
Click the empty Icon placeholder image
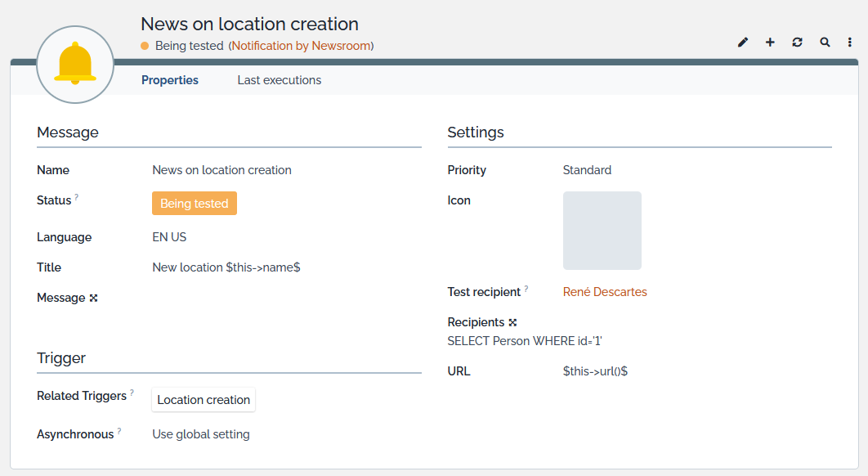(602, 231)
